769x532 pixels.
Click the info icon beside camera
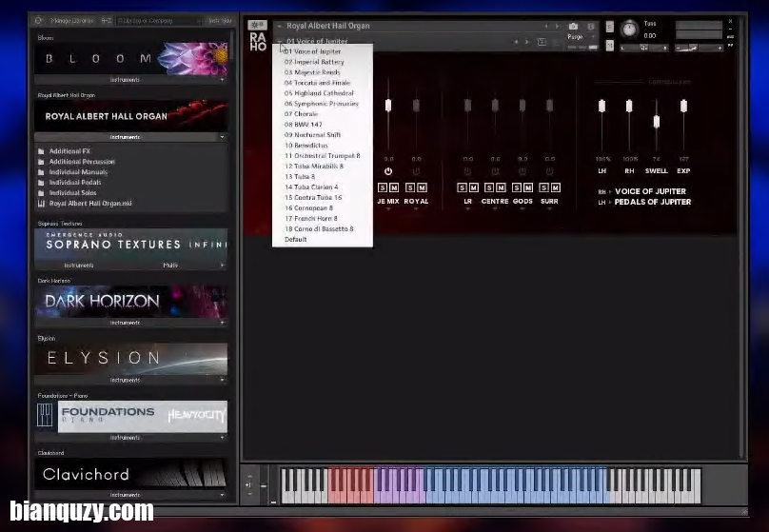pos(591,26)
